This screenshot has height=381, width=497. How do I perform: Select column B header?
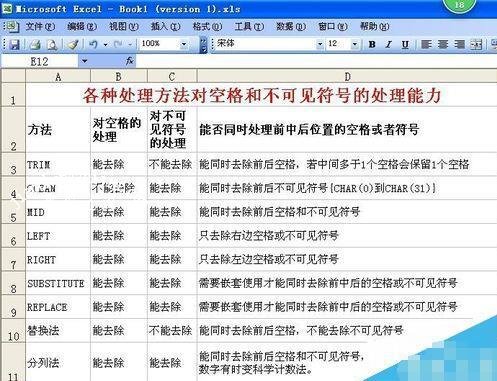click(x=119, y=77)
